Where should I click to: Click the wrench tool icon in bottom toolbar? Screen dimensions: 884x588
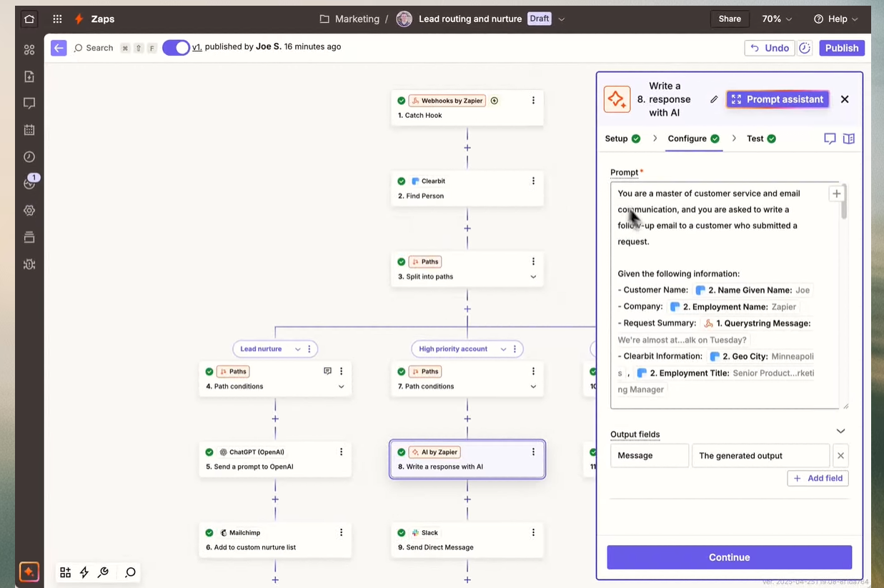[x=104, y=572]
